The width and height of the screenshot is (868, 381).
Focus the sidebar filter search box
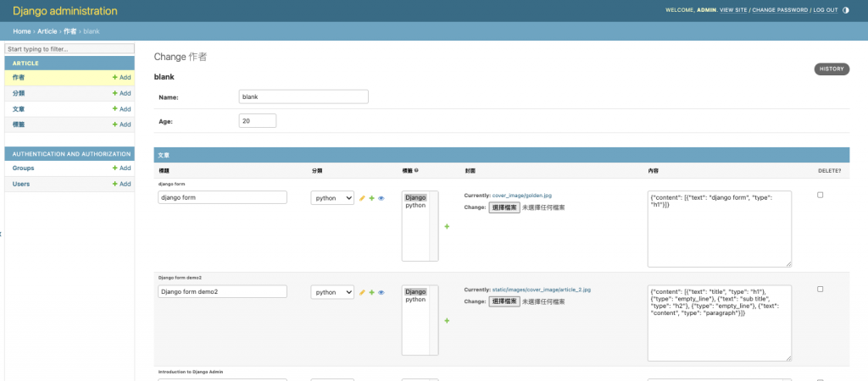coord(70,48)
